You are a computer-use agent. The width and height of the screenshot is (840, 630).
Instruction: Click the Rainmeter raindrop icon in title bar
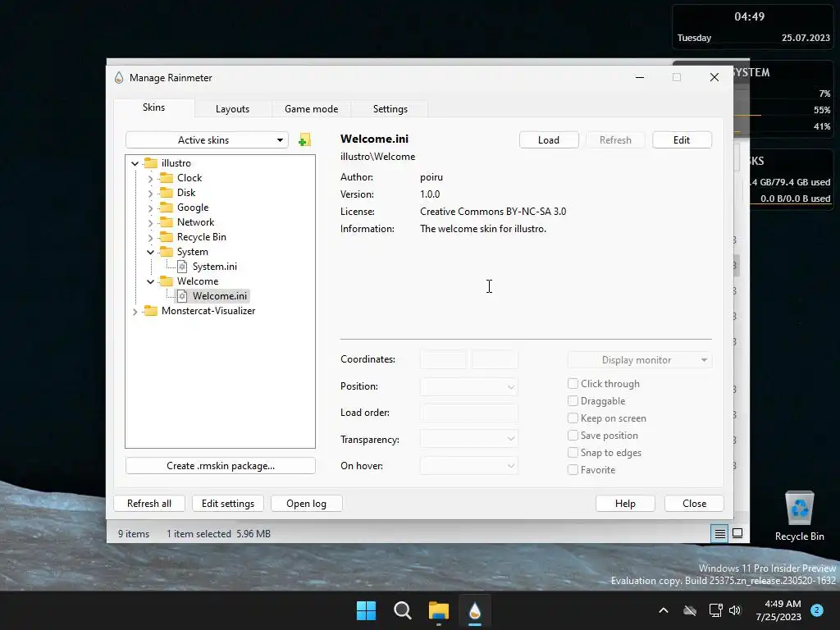click(119, 78)
